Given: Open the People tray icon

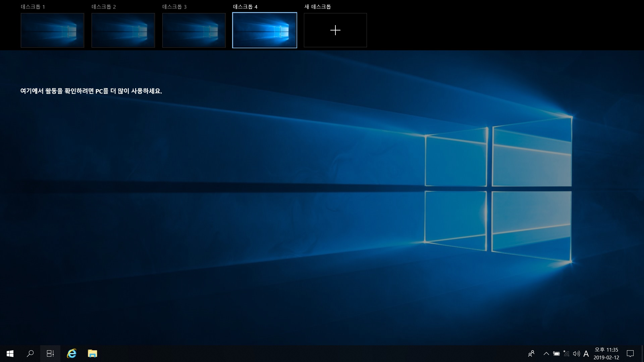Looking at the screenshot, I should click(531, 354).
